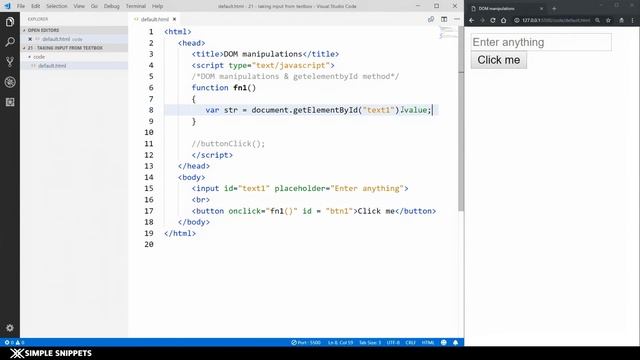Open the Edit menu

click(36, 6)
